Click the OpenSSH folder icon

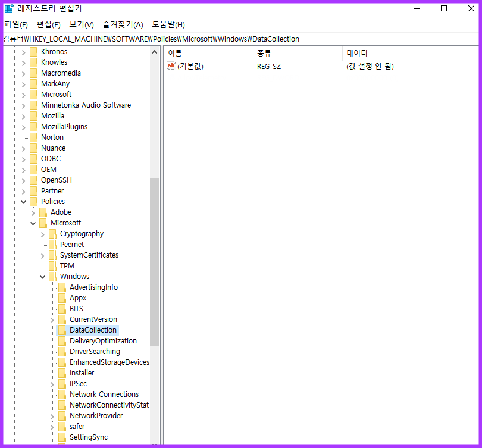tap(33, 180)
